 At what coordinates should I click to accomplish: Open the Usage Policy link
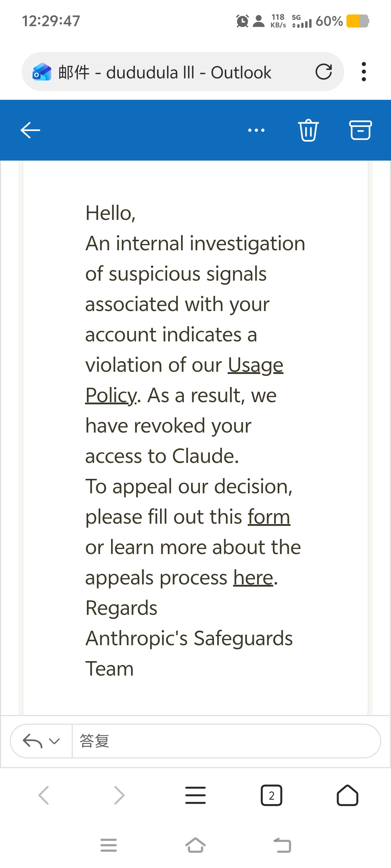click(x=255, y=365)
